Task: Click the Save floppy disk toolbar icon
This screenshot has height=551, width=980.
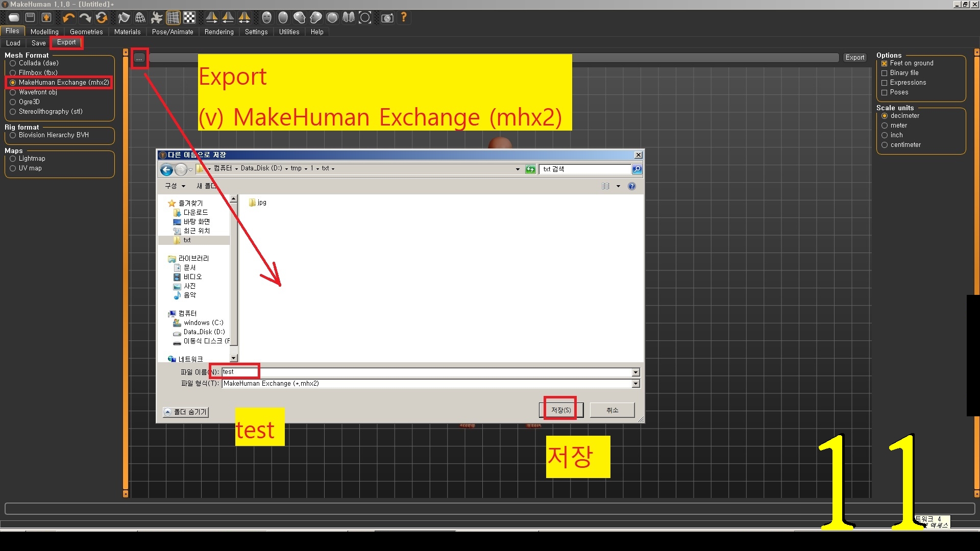Action: [x=30, y=18]
